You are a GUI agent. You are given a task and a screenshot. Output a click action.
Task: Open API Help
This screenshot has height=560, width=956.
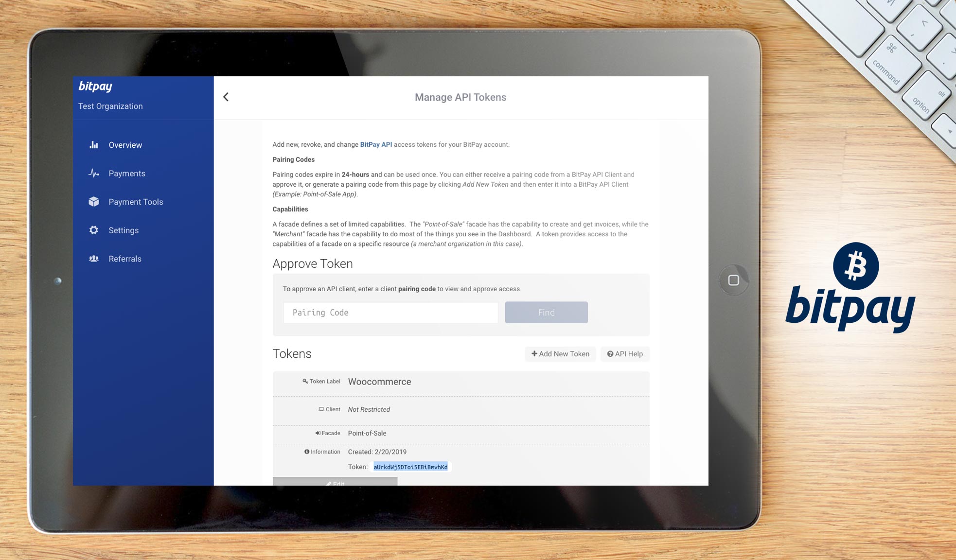625,354
